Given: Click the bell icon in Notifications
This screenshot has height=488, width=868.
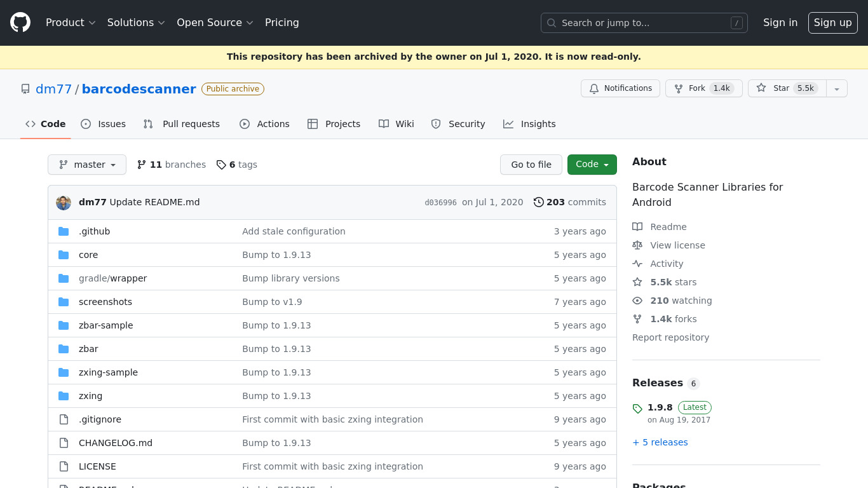Looking at the screenshot, I should tap(594, 88).
